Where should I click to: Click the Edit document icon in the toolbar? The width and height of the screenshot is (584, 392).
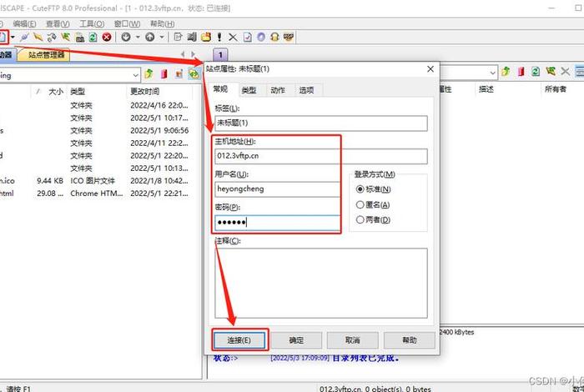point(178,37)
